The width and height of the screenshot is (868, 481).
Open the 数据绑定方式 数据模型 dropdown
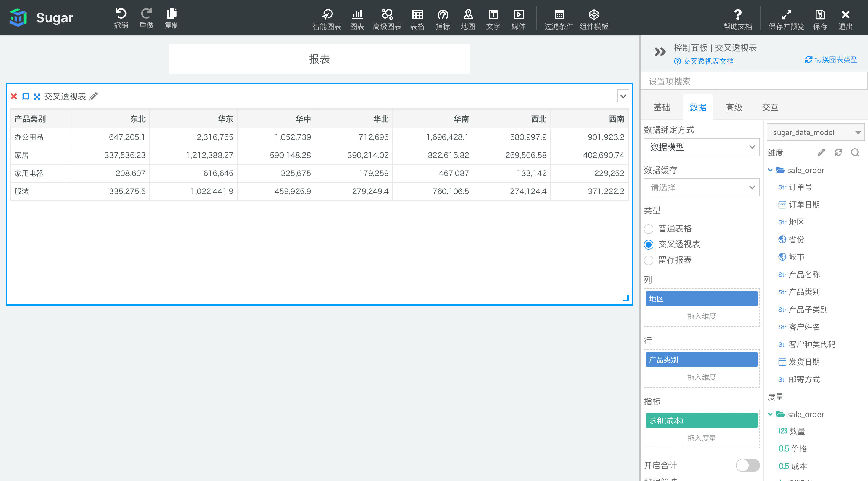(x=701, y=147)
